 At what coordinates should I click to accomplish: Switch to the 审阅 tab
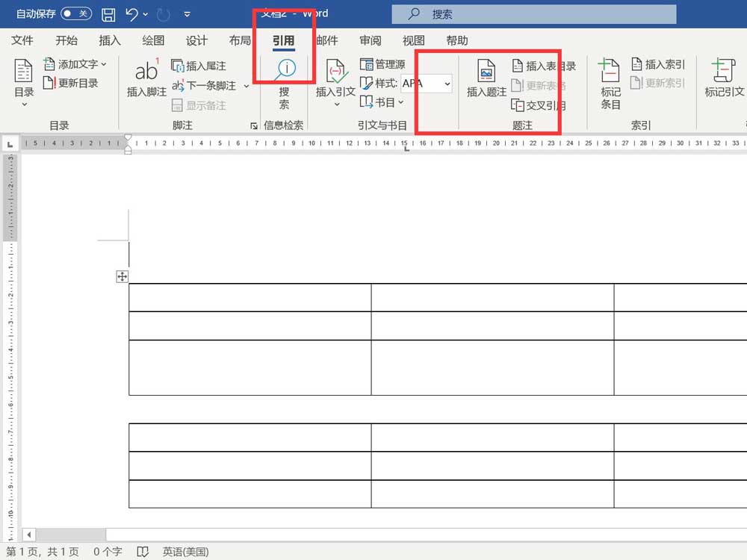pos(371,40)
